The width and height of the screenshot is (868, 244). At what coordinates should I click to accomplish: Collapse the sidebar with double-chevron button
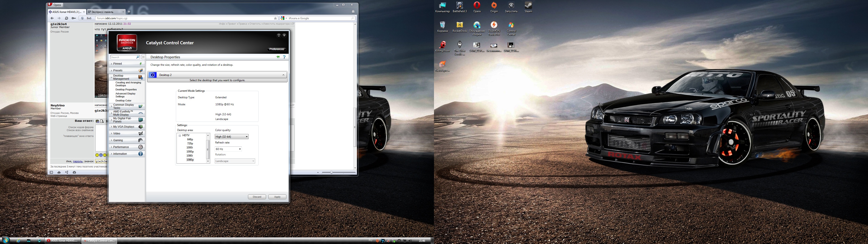(143, 57)
